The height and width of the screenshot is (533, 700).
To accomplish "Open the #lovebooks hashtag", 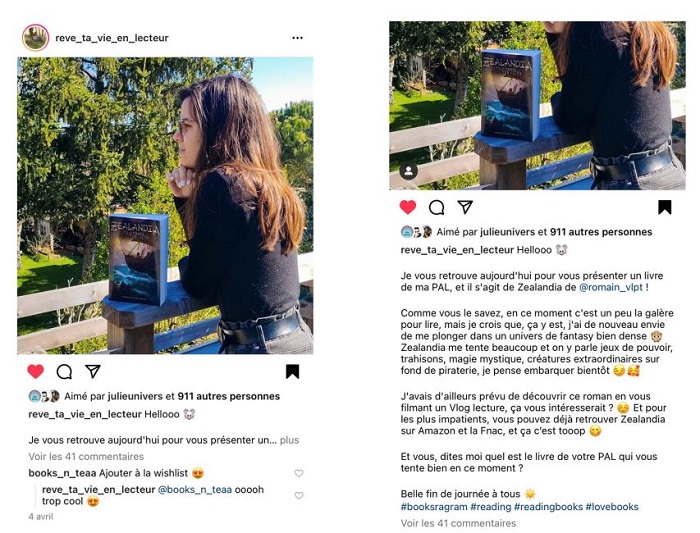I will (x=612, y=507).
